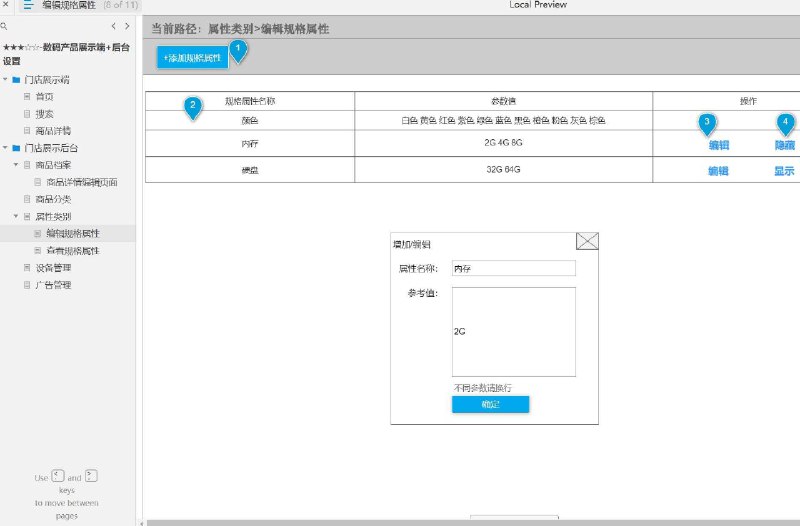Click the 不同参数请换行 hint text
Image resolution: width=800 pixels, height=526 pixels.
click(483, 388)
